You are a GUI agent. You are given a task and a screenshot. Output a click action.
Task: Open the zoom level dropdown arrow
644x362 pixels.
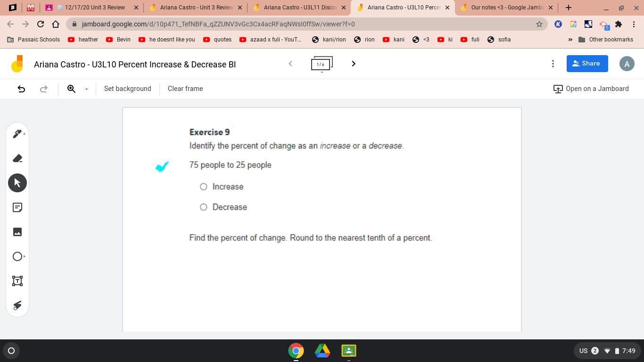tap(86, 89)
